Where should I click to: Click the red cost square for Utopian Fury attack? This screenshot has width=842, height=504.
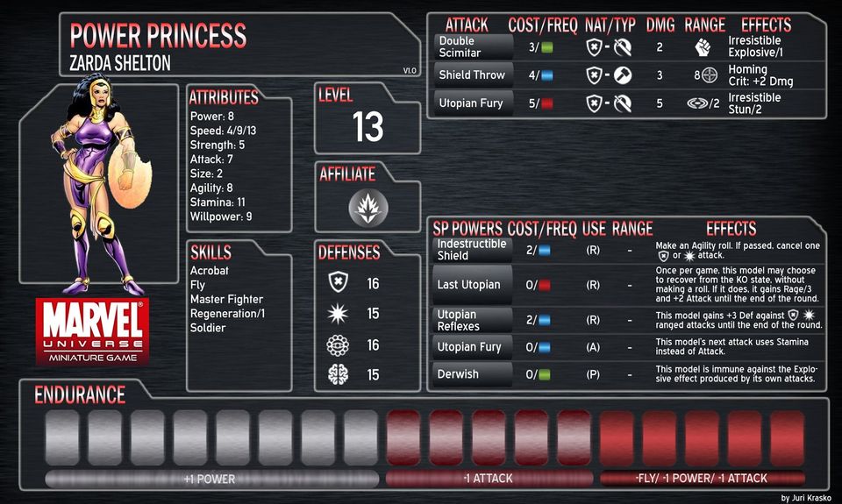546,103
